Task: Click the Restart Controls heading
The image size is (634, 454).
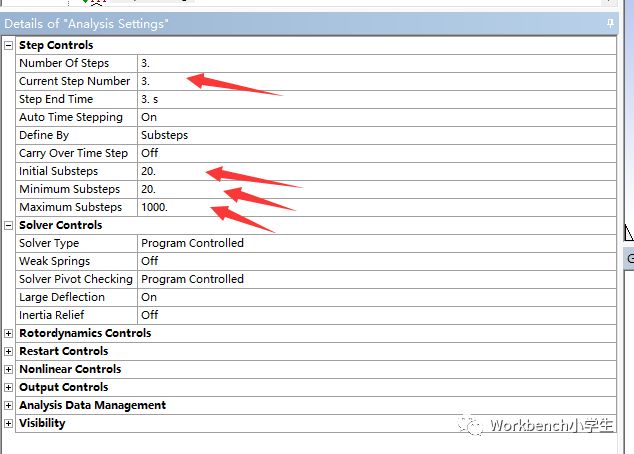Action: 63,351
